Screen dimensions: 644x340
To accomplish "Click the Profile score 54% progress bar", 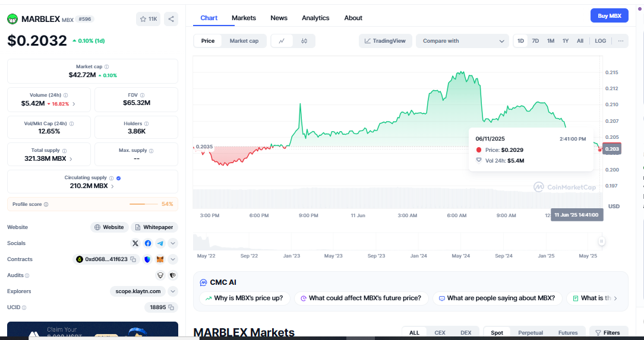I will coord(143,204).
